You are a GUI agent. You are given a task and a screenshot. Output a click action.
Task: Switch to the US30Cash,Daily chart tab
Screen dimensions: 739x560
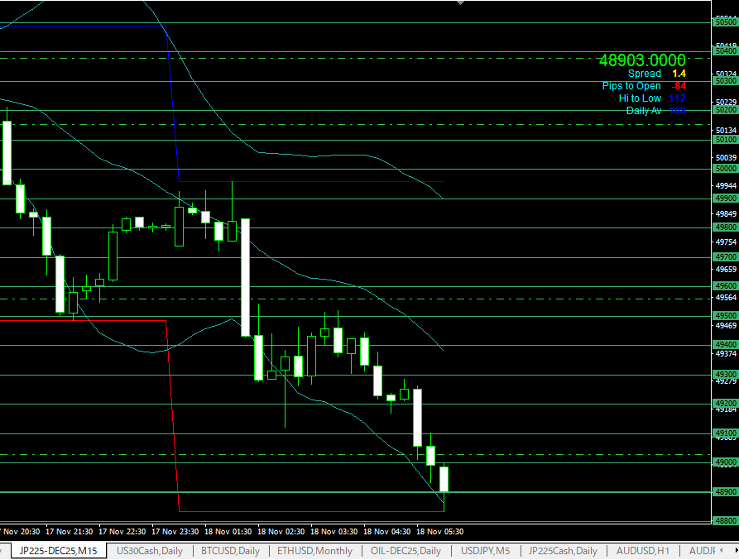coord(150,551)
